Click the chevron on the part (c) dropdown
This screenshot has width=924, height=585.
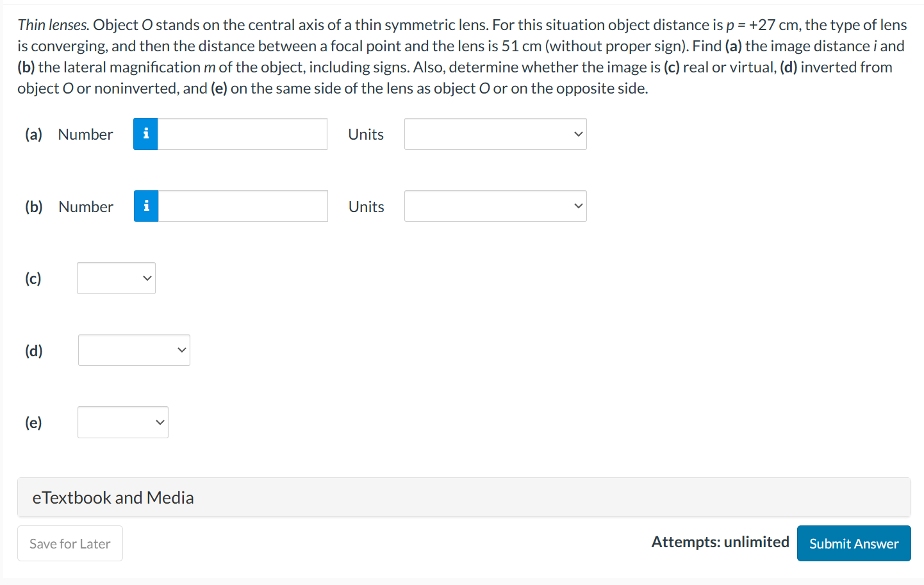[x=146, y=278]
